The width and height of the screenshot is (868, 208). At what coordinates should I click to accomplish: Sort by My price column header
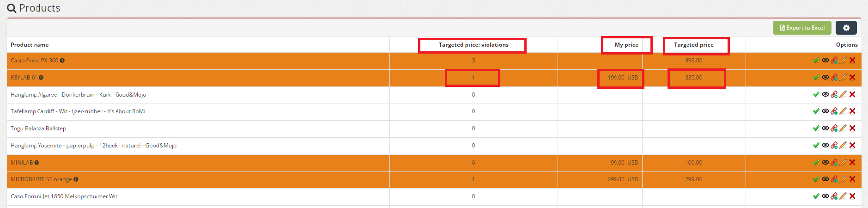(x=626, y=45)
